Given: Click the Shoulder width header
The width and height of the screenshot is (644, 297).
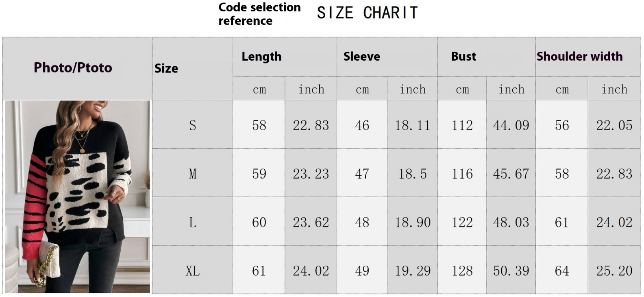Looking at the screenshot, I should click(579, 57).
